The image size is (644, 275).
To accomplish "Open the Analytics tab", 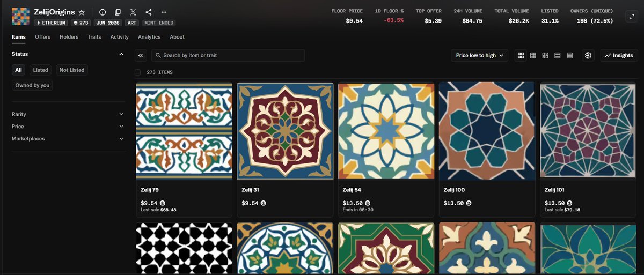I will click(149, 37).
